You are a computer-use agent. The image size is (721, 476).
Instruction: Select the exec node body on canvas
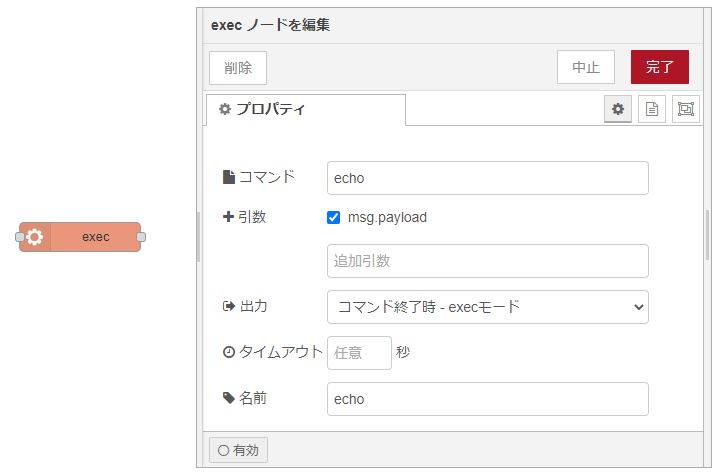[95, 237]
